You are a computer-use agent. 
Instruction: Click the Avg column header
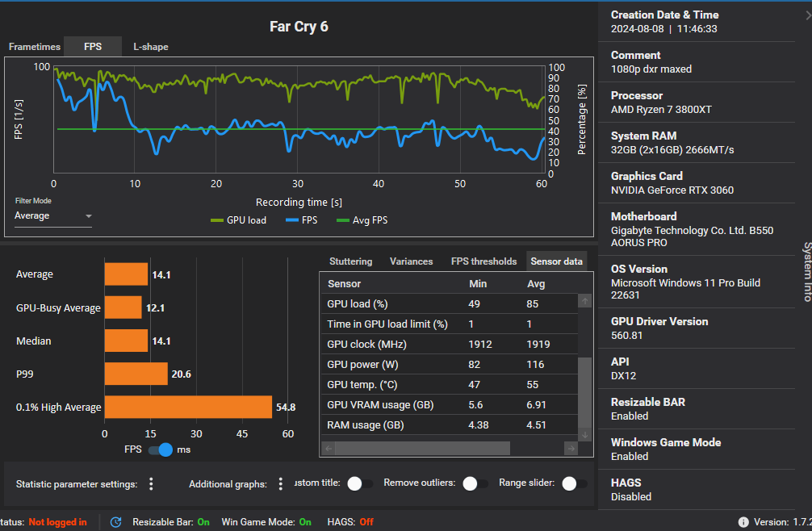pyautogui.click(x=536, y=283)
